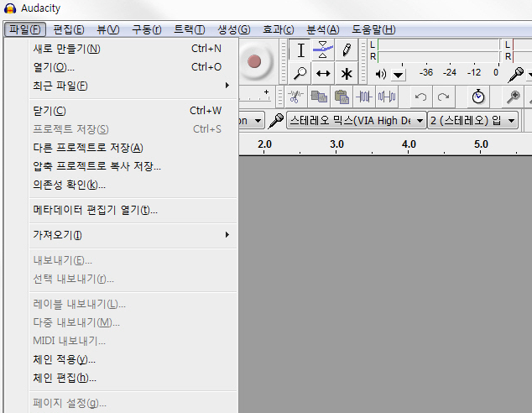Click the Undo arrow icon
The width and height of the screenshot is (532, 413).
(420, 97)
